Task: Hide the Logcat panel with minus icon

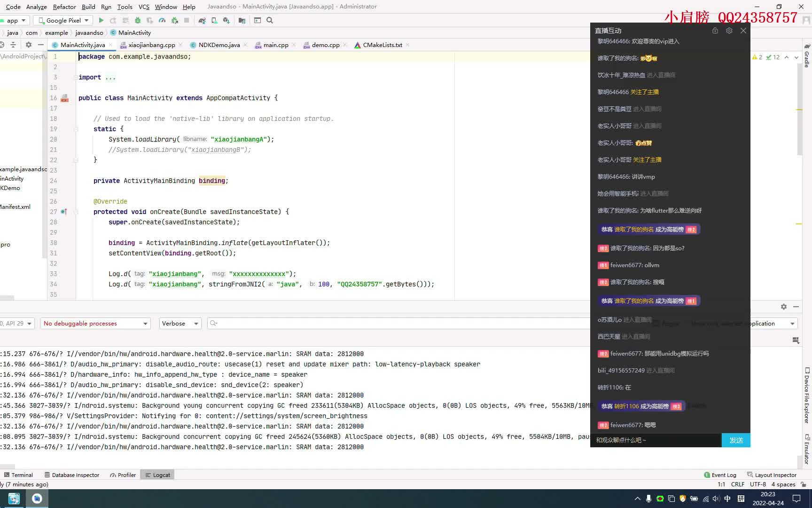Action: 796,307
